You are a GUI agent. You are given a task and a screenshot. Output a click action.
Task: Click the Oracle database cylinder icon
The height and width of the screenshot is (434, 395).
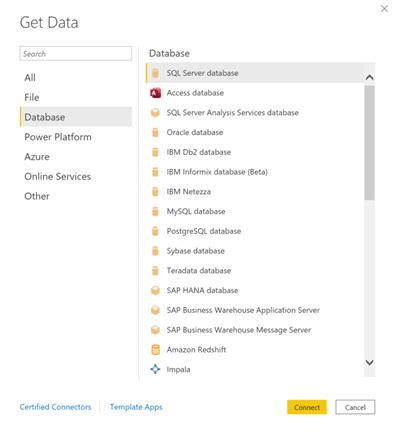pyautogui.click(x=155, y=132)
